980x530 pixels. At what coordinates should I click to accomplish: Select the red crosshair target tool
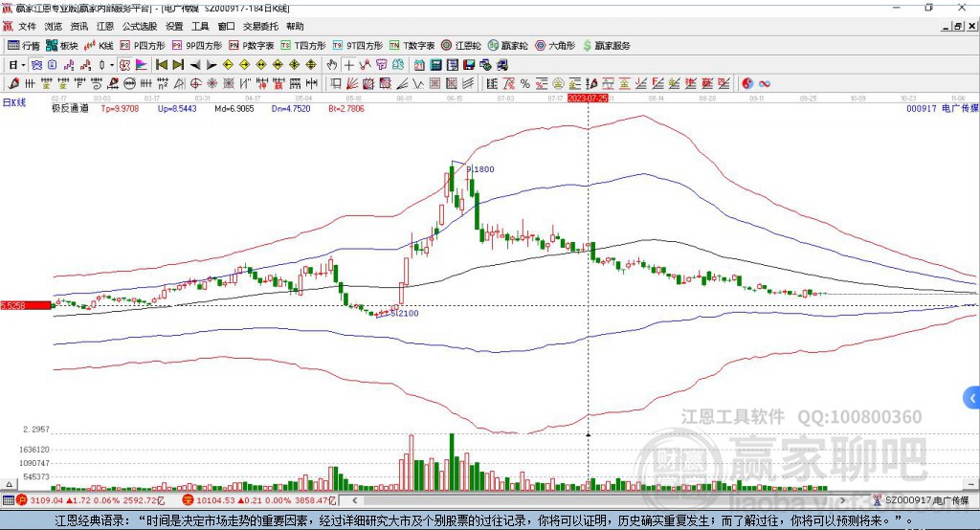click(195, 84)
